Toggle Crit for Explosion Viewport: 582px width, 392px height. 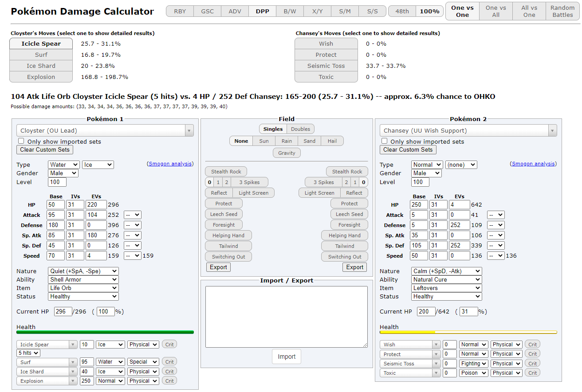click(x=169, y=380)
